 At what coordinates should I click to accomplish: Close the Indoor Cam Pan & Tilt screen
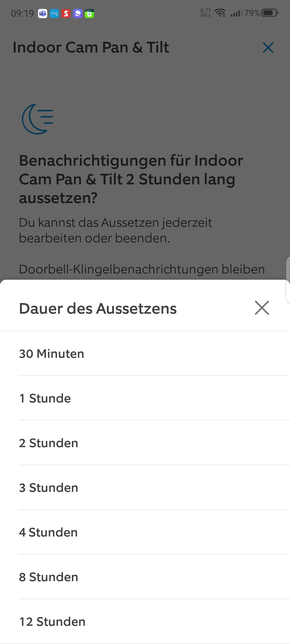[268, 48]
